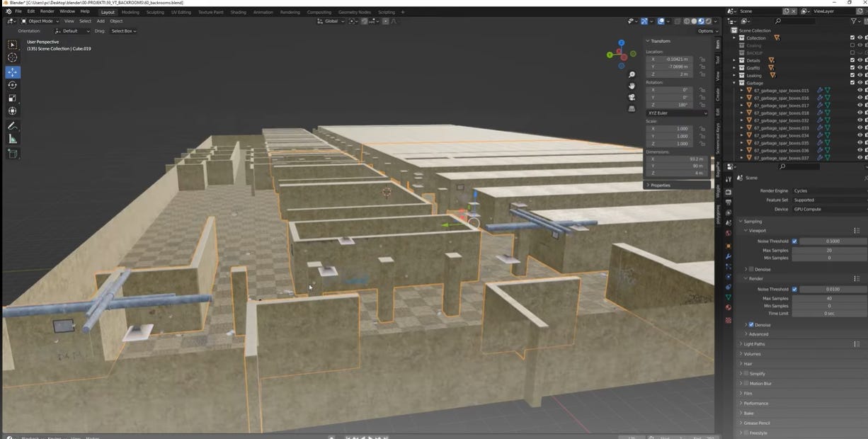Uncheck Render Noise Threshold checkbox
The height and width of the screenshot is (439, 868).
pyautogui.click(x=794, y=289)
